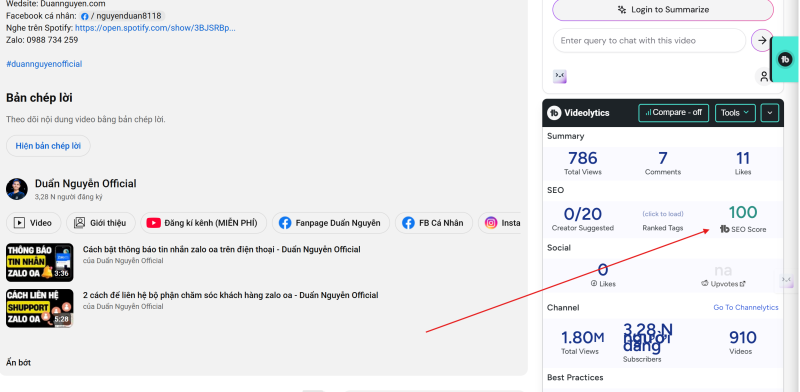
Task: Click the user profile icon below chat box
Action: 764,77
